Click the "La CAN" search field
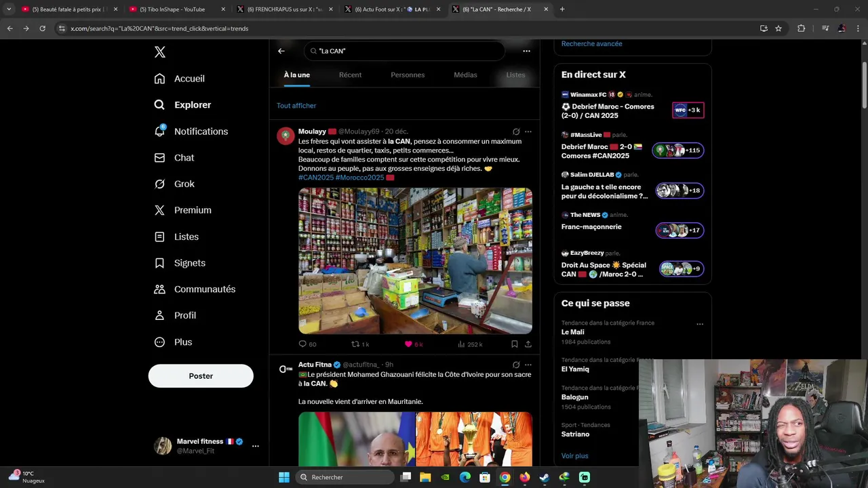Image resolution: width=868 pixels, height=488 pixels. click(404, 51)
